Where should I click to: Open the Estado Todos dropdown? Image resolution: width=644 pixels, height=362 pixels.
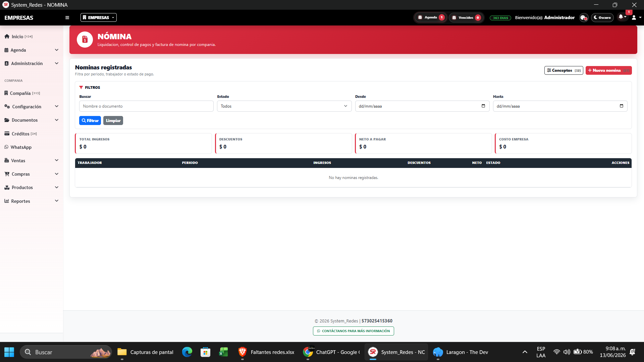point(284,106)
